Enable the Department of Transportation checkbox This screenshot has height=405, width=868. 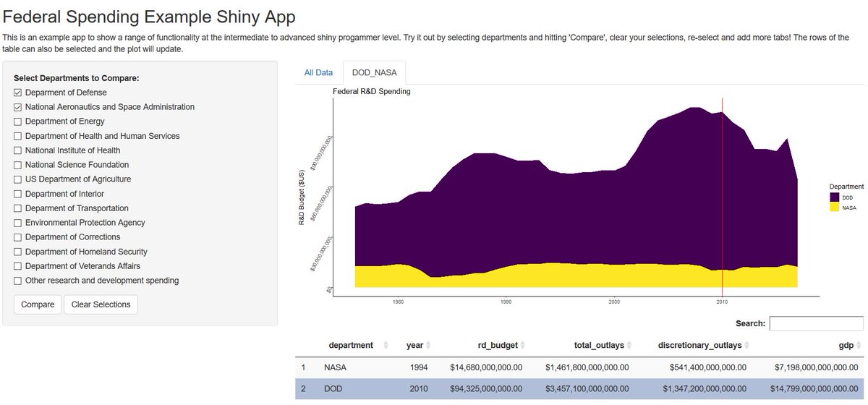(18, 208)
